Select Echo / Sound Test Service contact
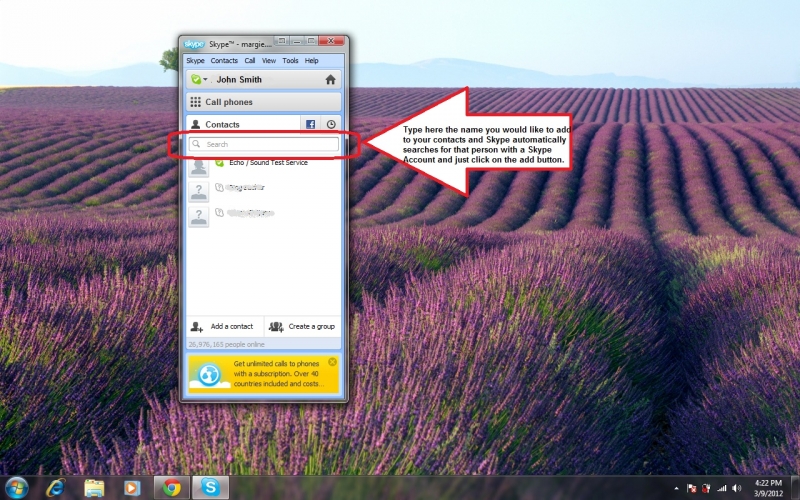800x500 pixels. tap(268, 163)
